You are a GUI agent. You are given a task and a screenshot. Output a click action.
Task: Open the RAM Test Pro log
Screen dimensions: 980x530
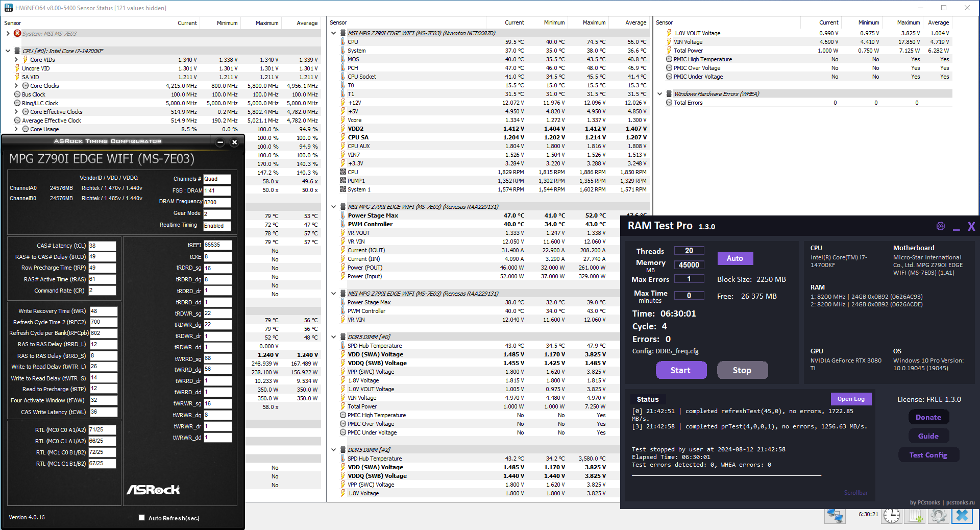(x=851, y=399)
